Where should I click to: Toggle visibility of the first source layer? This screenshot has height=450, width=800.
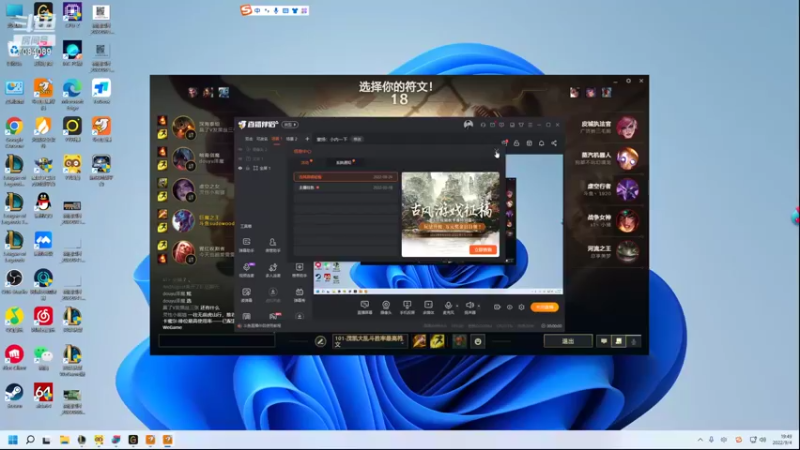[240, 149]
